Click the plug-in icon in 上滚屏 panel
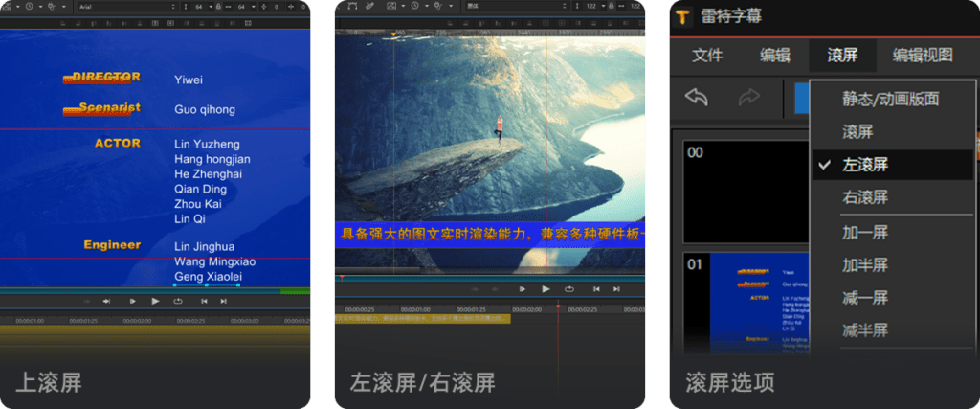 (x=52, y=7)
